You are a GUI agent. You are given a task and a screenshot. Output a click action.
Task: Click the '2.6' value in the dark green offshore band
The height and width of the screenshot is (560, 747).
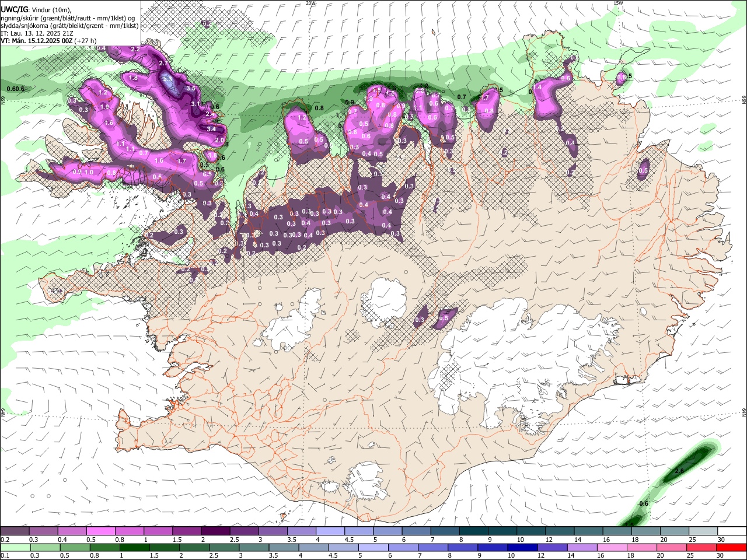679,471
